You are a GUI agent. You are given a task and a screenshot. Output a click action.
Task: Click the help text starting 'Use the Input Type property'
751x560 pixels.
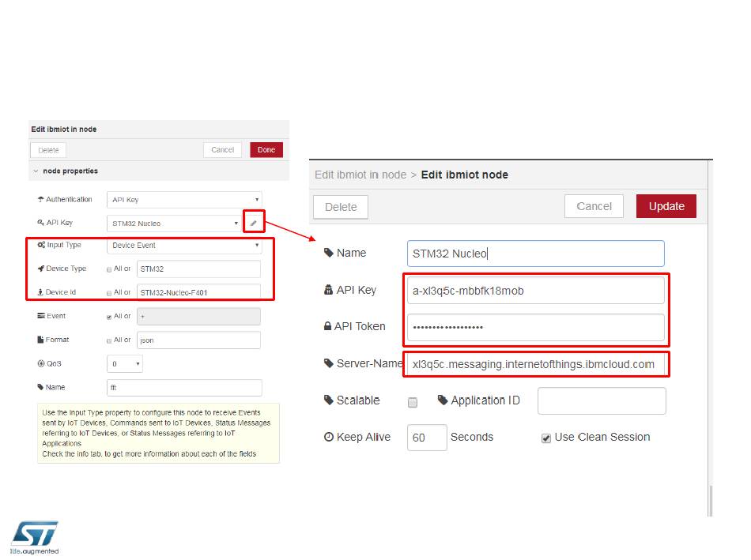click(x=158, y=433)
